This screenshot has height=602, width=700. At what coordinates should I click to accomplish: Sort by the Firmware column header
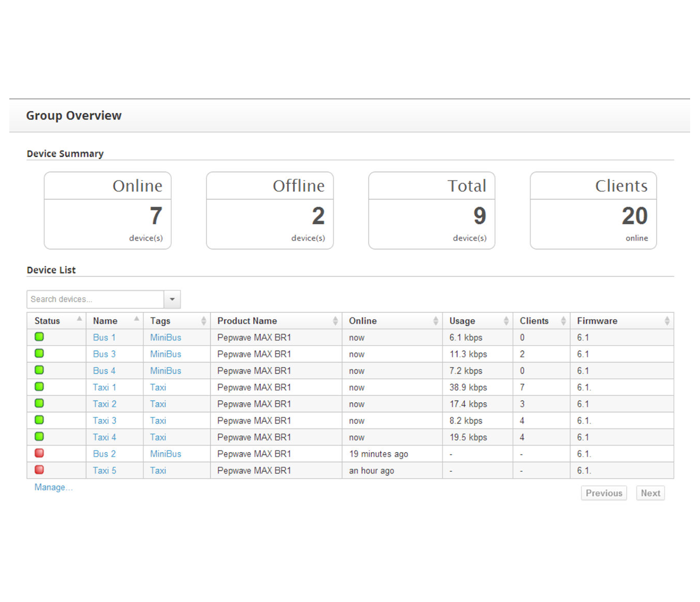click(x=622, y=321)
